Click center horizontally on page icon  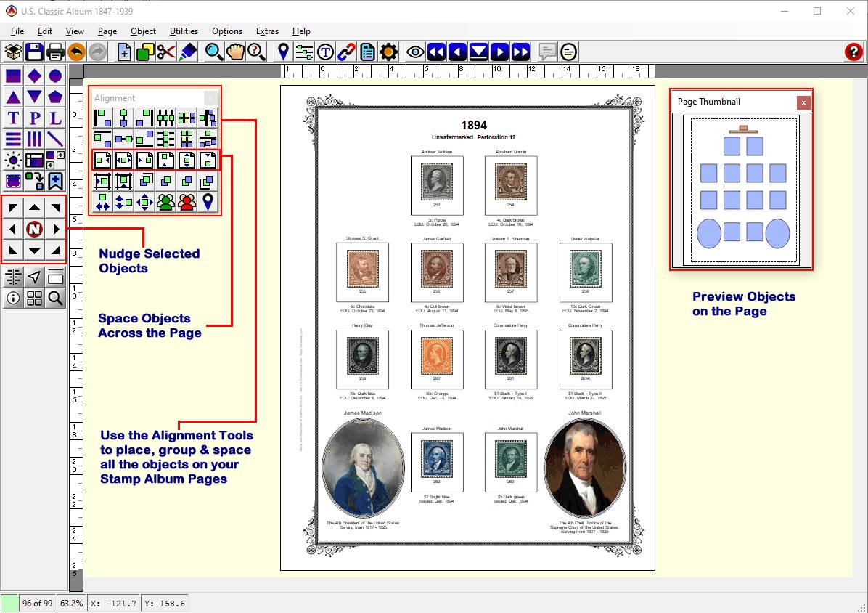[x=123, y=160]
